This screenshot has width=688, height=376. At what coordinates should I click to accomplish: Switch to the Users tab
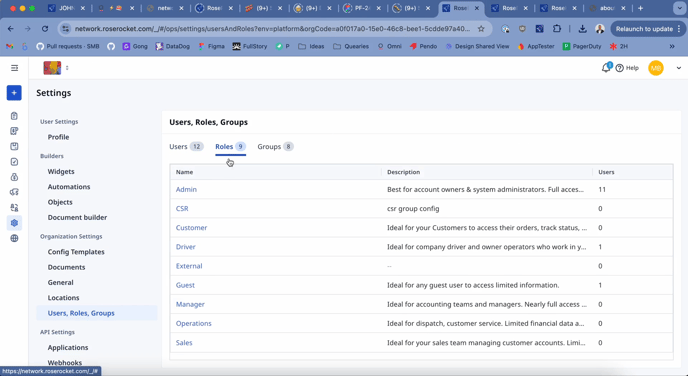pyautogui.click(x=186, y=147)
